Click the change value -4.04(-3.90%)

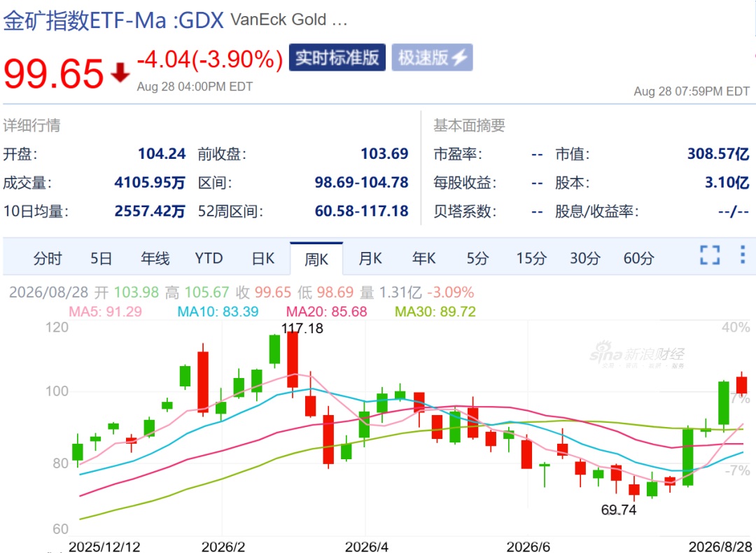tap(210, 59)
